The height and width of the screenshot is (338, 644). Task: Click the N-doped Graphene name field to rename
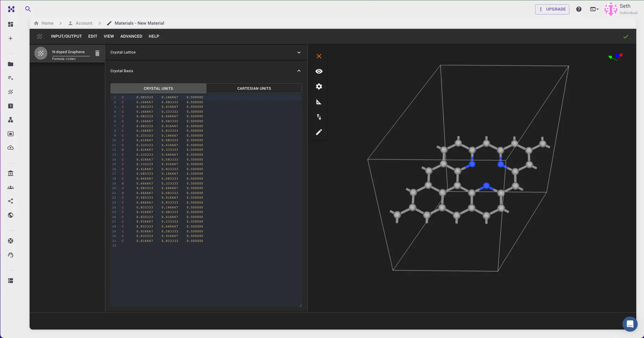coord(70,52)
